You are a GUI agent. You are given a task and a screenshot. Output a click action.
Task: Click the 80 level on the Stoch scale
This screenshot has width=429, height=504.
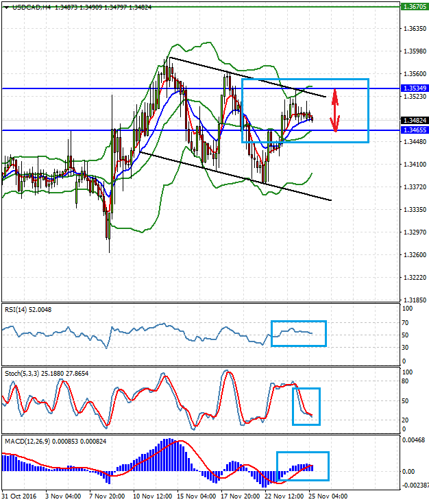pyautogui.click(x=405, y=381)
